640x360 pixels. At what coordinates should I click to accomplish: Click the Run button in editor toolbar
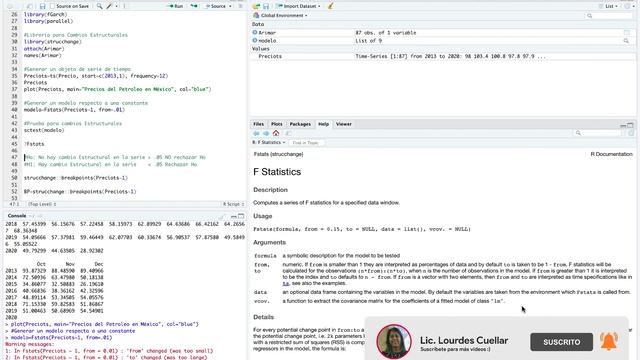[176, 6]
